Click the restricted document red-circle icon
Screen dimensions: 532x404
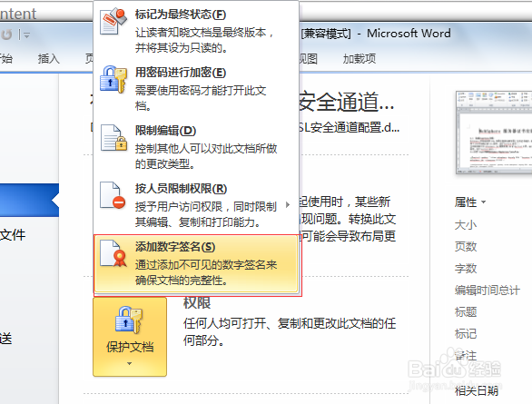pyautogui.click(x=113, y=195)
